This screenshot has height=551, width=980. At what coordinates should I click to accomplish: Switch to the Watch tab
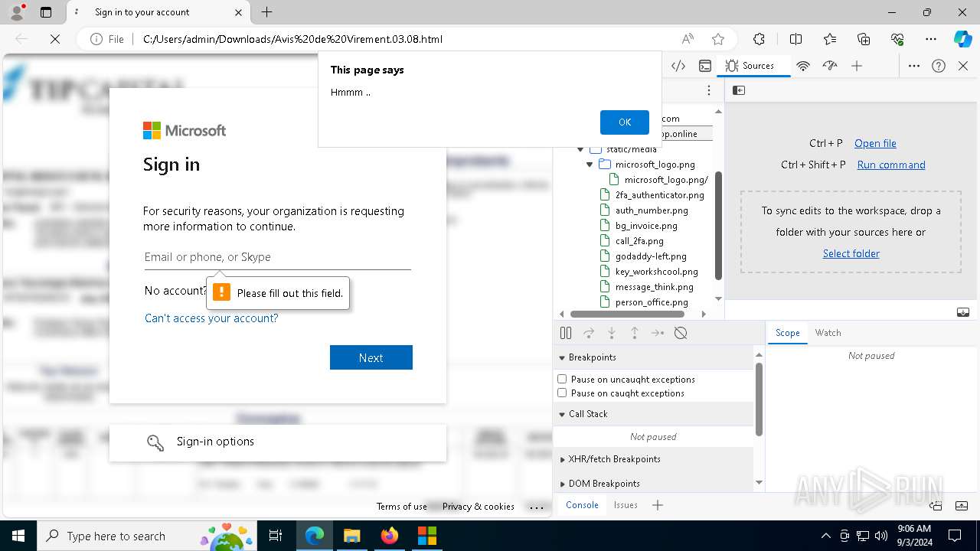point(828,333)
